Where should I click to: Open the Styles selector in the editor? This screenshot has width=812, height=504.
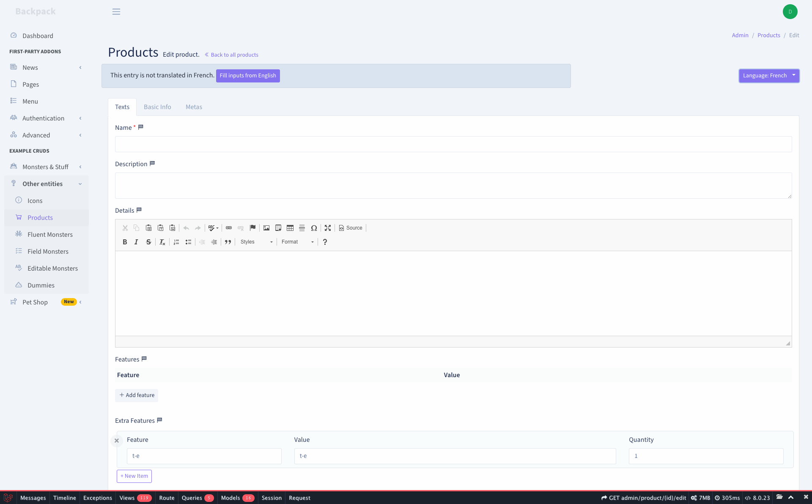pyautogui.click(x=255, y=242)
